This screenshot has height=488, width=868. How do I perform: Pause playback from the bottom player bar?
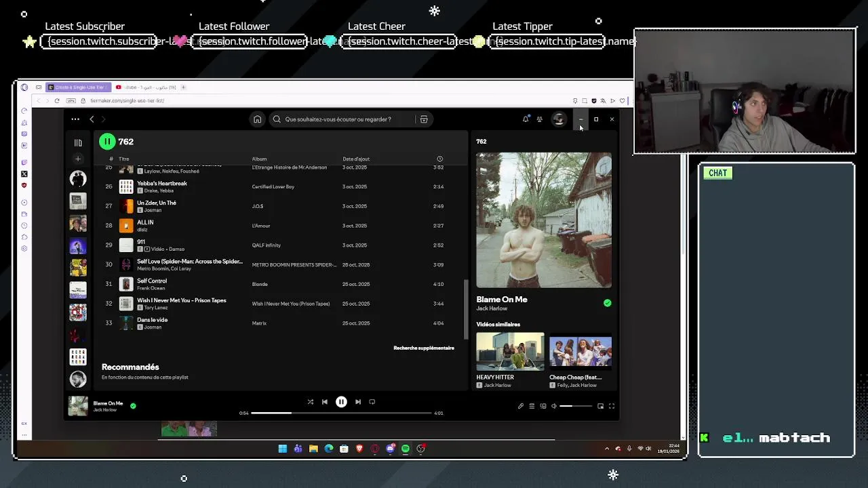tap(341, 402)
